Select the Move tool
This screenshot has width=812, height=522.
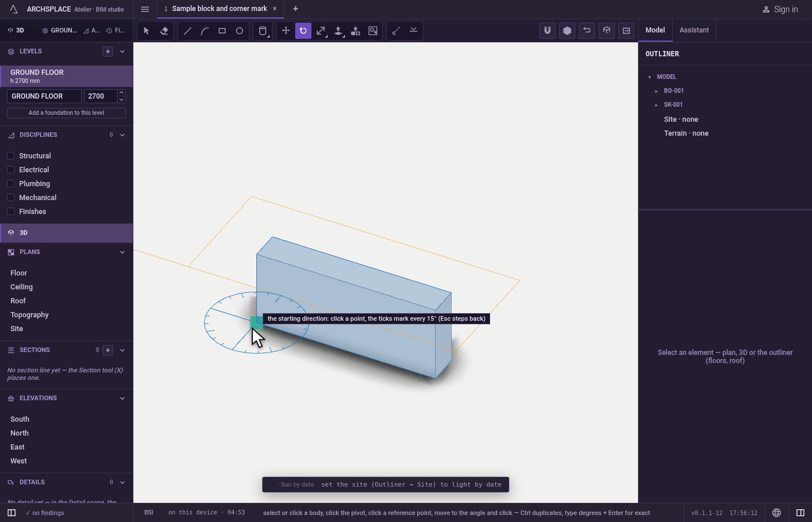[286, 31]
